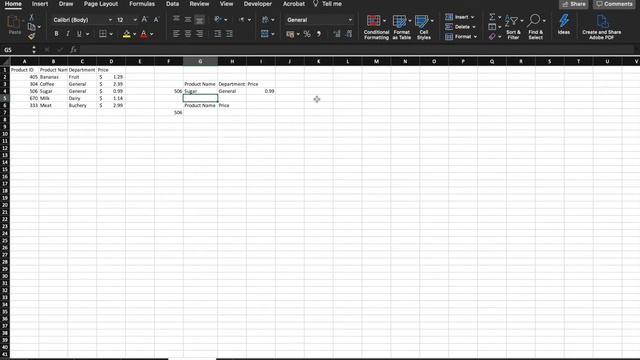
Task: Toggle italic formatting
Action: click(68, 34)
